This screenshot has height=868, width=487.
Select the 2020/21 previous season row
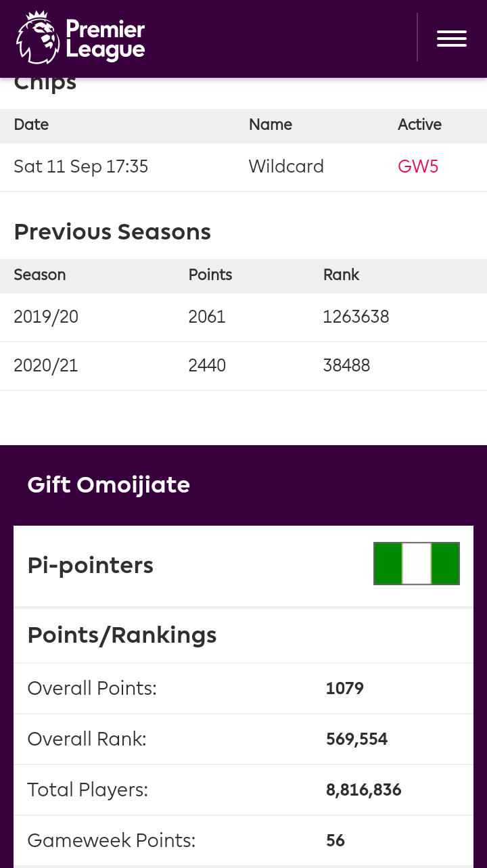coord(243,366)
